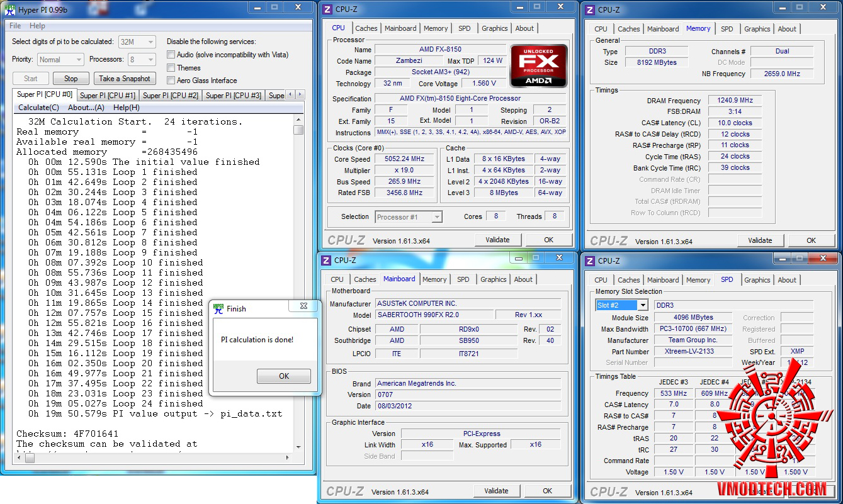Click the Super PI horizontal scrollbar
The width and height of the screenshot is (843, 504).
pyautogui.click(x=154, y=457)
